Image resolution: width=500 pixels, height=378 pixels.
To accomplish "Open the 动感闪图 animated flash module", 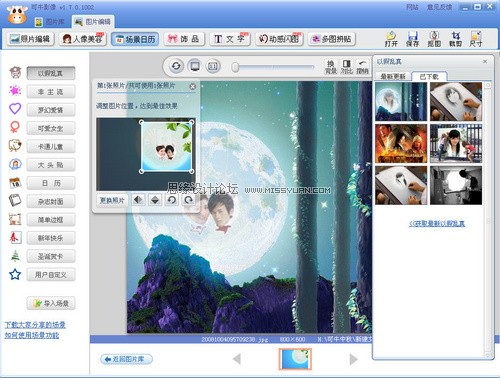I will pos(279,39).
